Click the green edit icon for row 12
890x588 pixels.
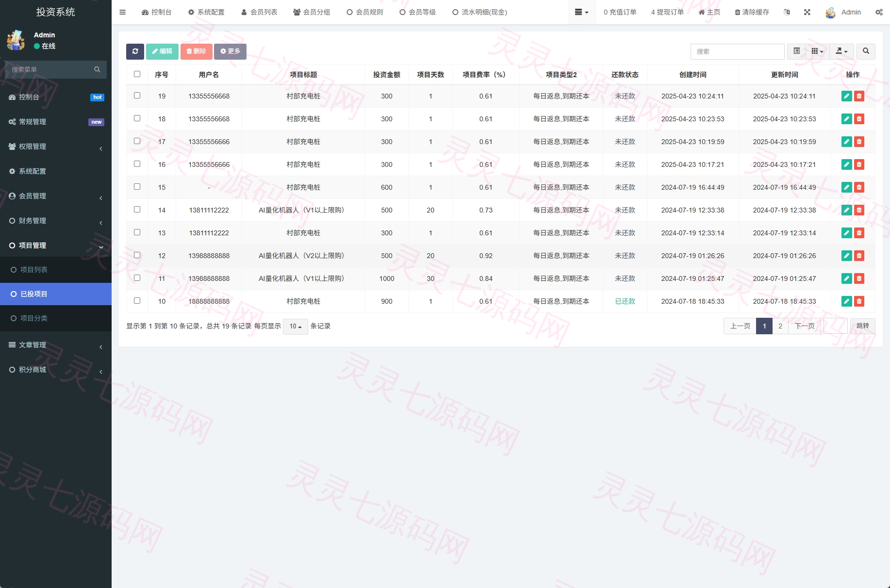tap(846, 256)
